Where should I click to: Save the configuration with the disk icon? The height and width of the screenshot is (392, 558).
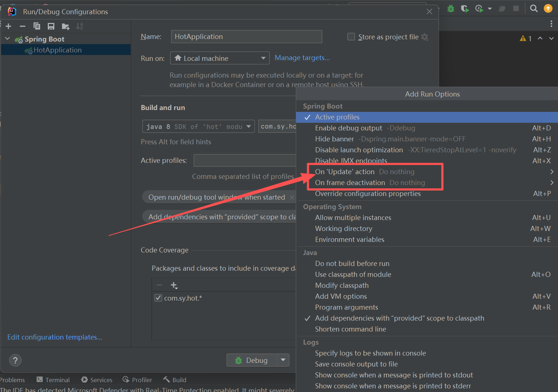pos(51,26)
